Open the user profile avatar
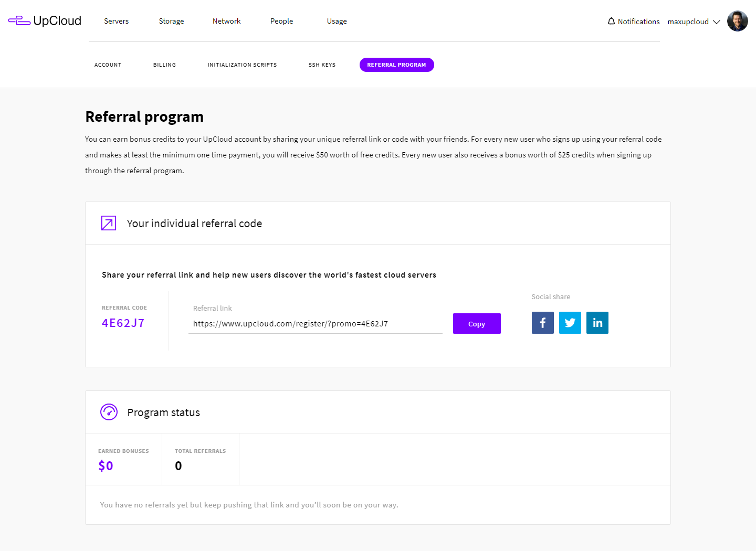Screen dimensions: 756x551 (x=737, y=22)
